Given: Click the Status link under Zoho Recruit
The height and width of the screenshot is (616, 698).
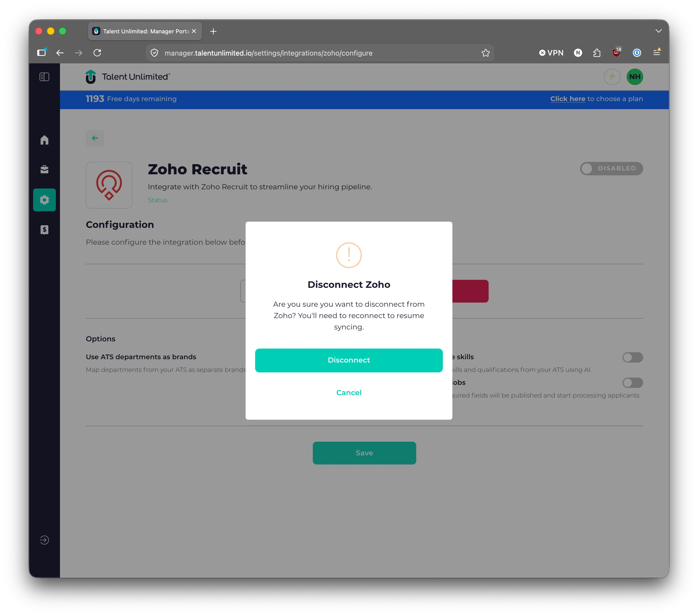Looking at the screenshot, I should pyautogui.click(x=157, y=200).
